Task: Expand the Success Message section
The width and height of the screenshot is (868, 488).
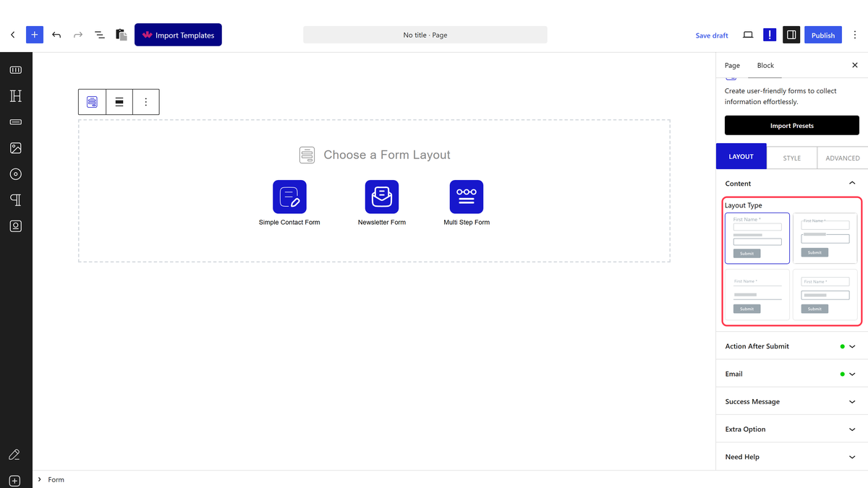Action: (x=792, y=401)
